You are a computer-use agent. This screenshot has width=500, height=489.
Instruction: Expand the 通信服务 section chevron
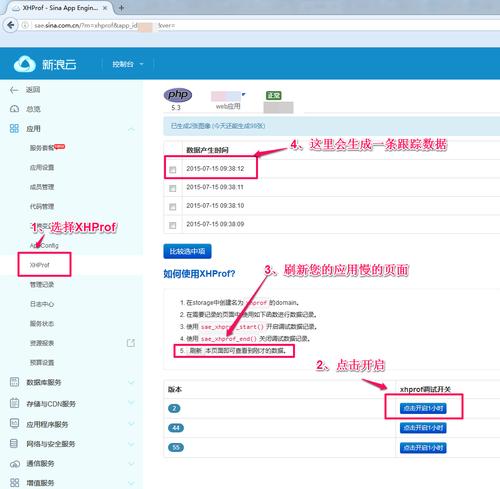131,463
